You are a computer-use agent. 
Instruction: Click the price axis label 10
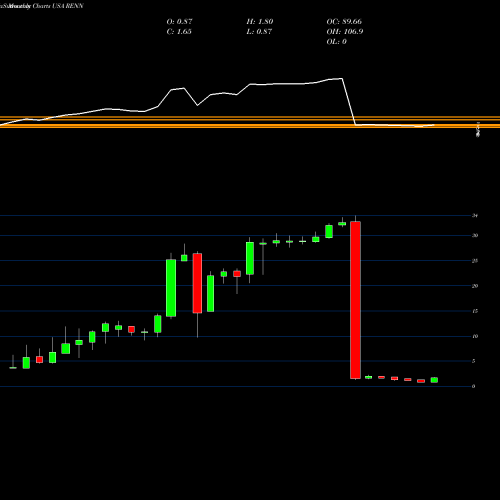pyautogui.click(x=475, y=336)
